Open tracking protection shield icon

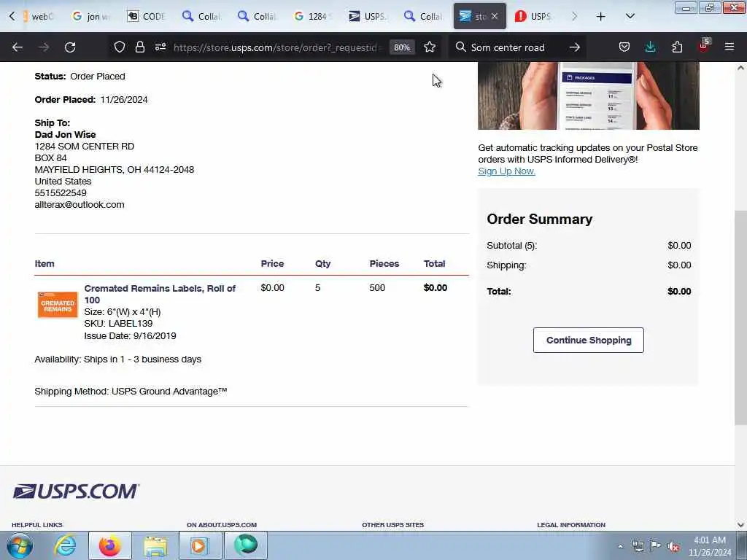(x=120, y=47)
